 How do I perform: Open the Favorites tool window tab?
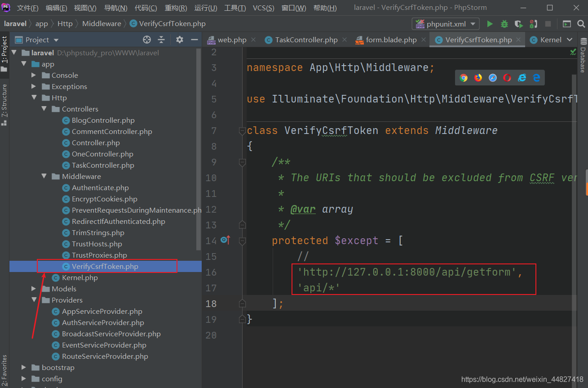pyautogui.click(x=4, y=370)
